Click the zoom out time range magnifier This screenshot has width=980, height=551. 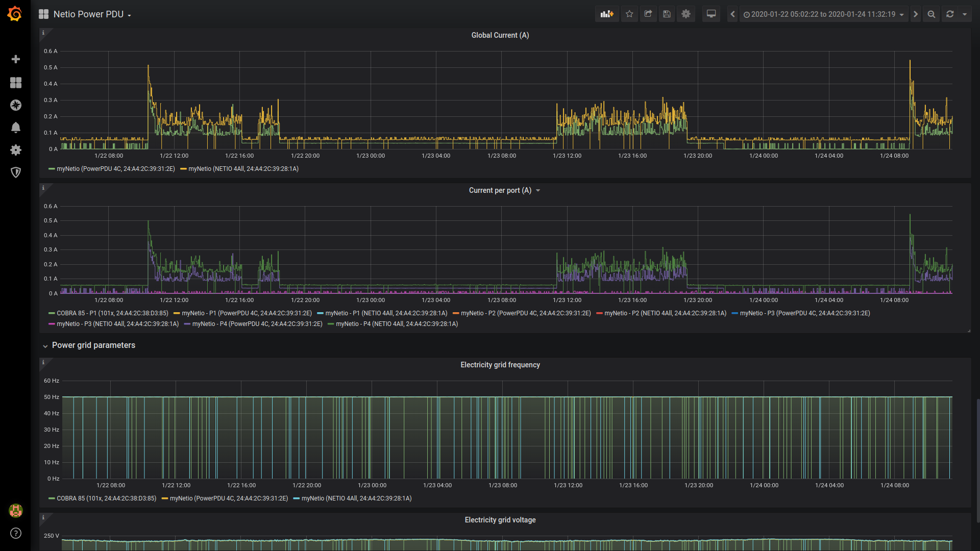point(932,14)
